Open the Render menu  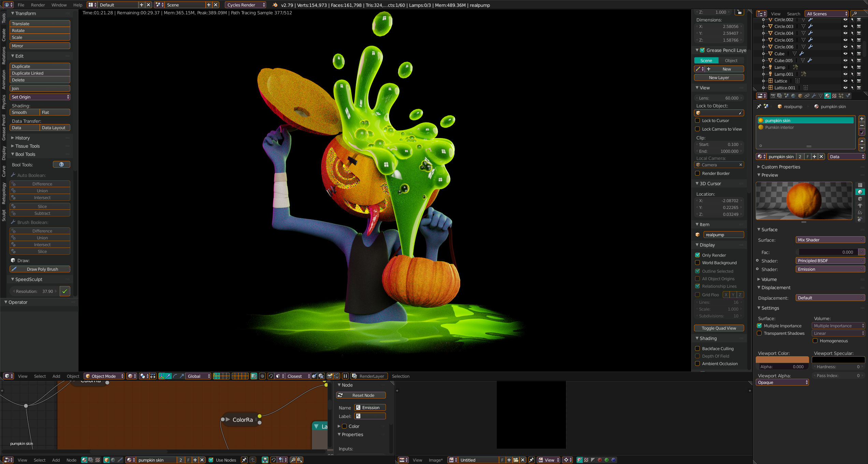[38, 5]
